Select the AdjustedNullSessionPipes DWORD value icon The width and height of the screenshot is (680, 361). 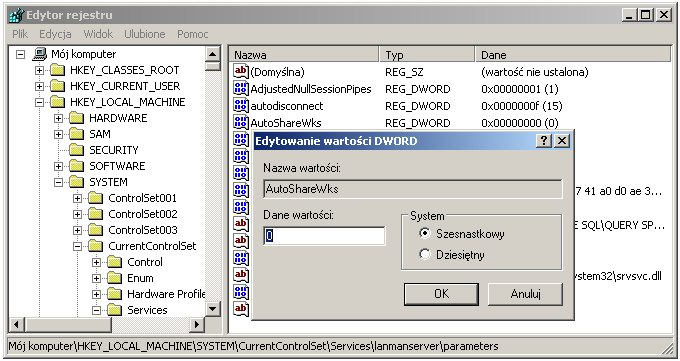[x=241, y=89]
